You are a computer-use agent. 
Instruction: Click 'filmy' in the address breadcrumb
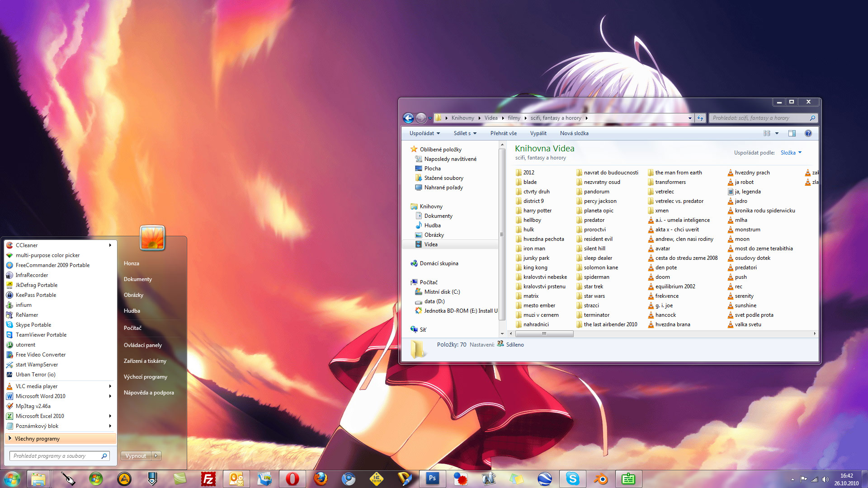click(x=514, y=118)
